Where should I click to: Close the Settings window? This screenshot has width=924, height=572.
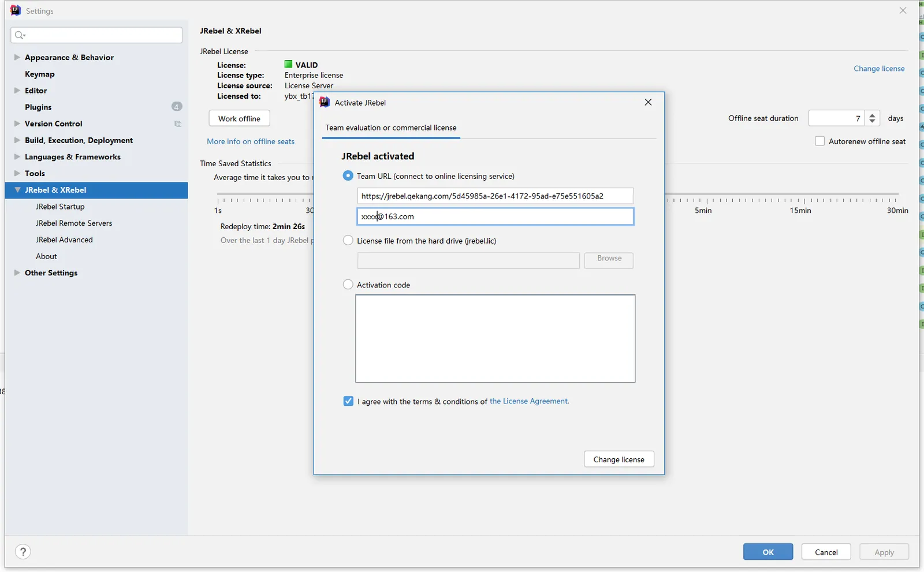[903, 10]
